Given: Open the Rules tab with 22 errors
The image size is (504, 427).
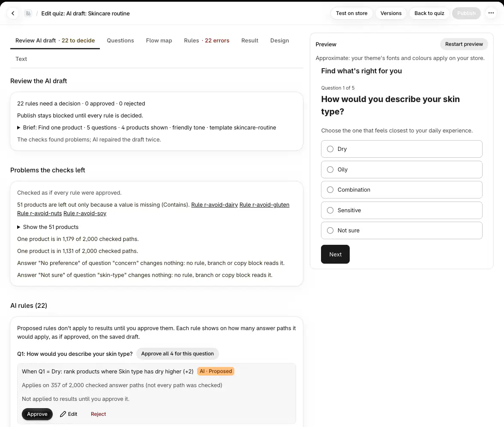Looking at the screenshot, I should click(207, 40).
